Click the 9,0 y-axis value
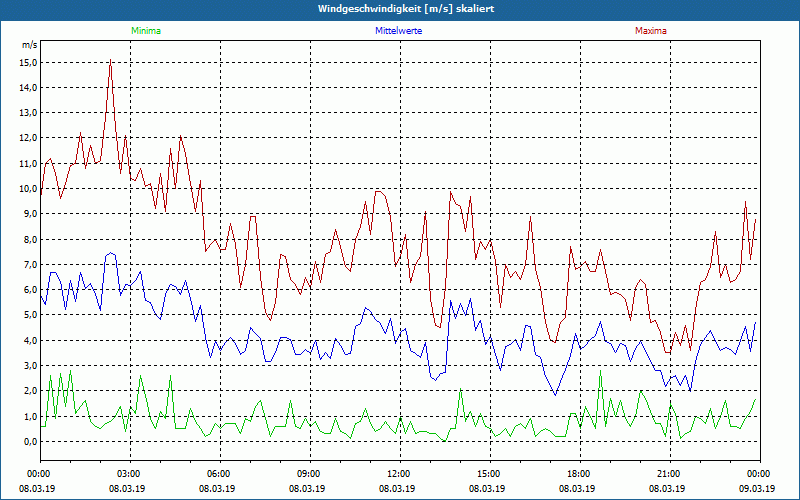The width and height of the screenshot is (800, 500). click(x=31, y=214)
